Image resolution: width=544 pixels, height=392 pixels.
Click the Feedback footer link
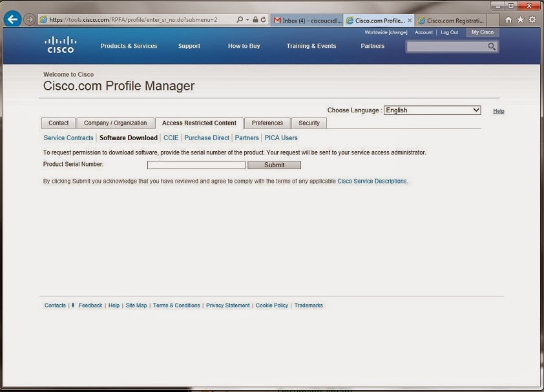coord(90,305)
